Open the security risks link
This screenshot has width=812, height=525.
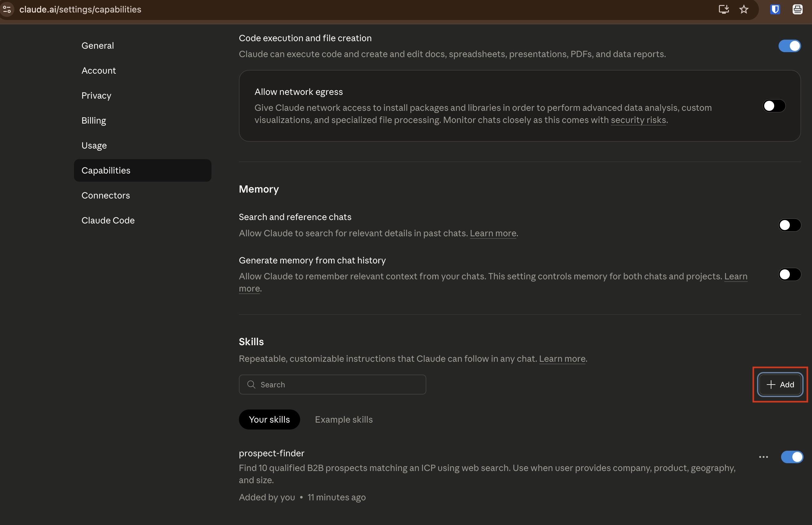click(638, 120)
